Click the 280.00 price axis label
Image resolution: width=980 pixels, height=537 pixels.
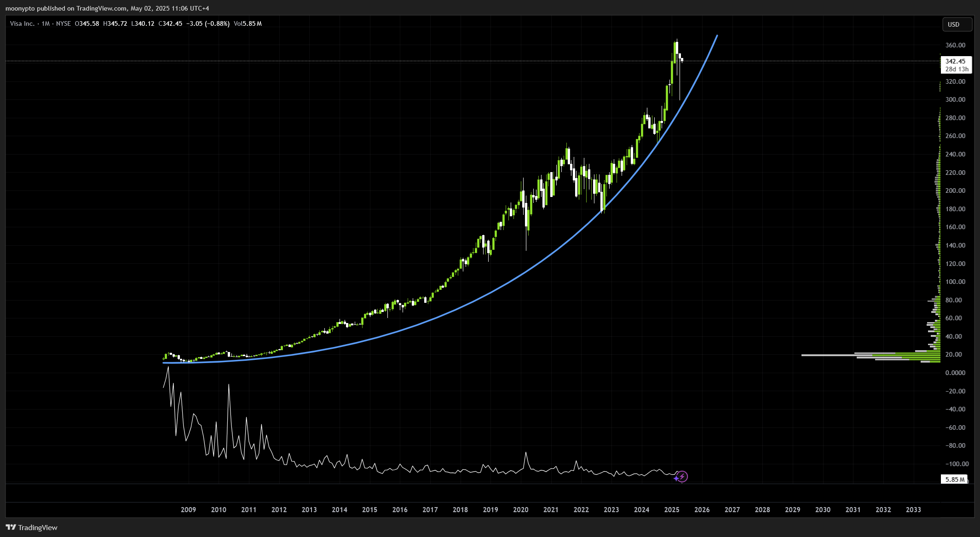click(x=955, y=118)
